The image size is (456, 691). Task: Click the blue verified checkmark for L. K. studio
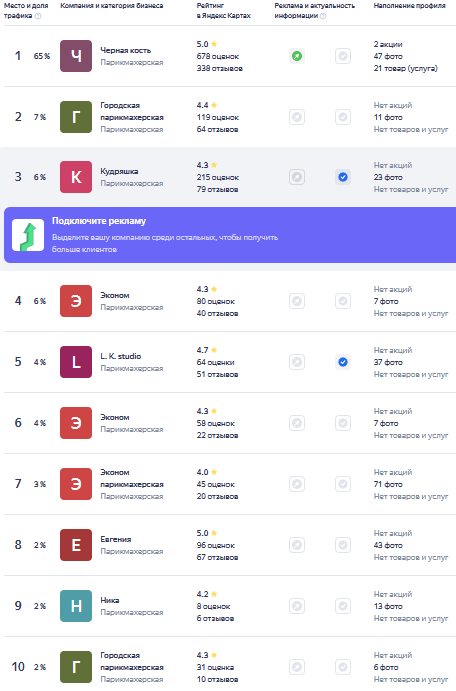coord(343,362)
